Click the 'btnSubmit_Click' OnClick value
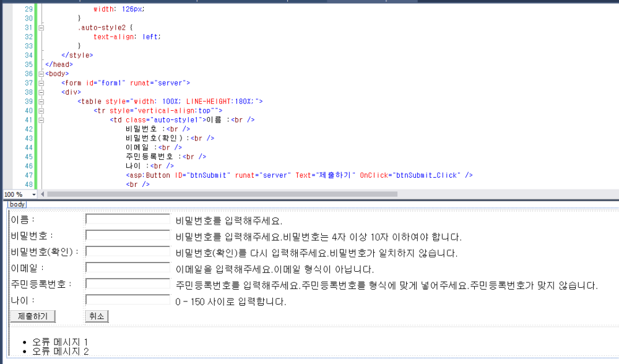 click(426, 175)
